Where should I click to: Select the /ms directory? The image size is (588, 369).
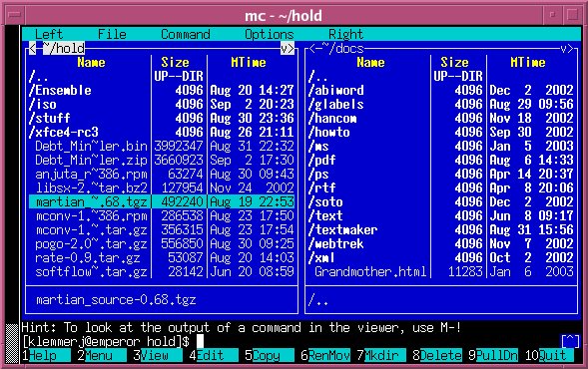441,146
